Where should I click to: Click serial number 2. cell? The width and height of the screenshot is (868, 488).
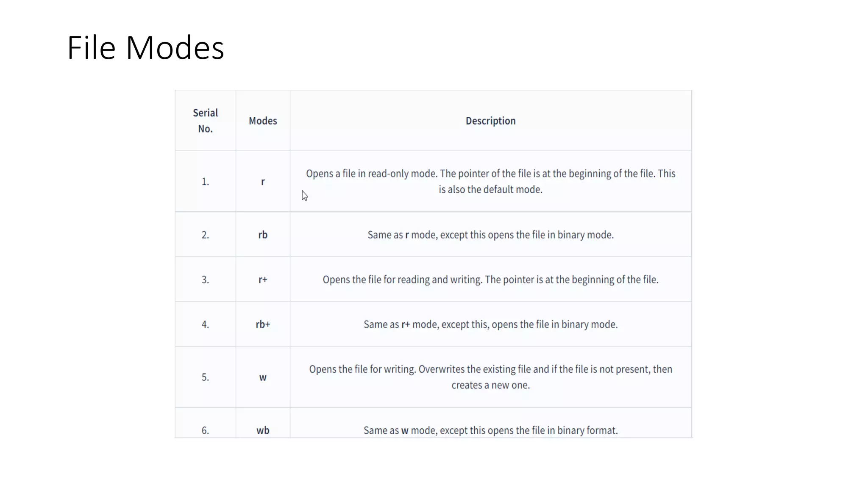(x=205, y=235)
